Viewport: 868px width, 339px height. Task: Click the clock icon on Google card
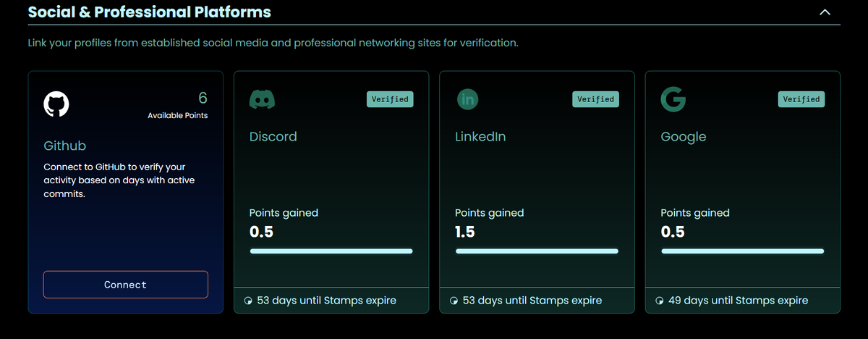660,301
